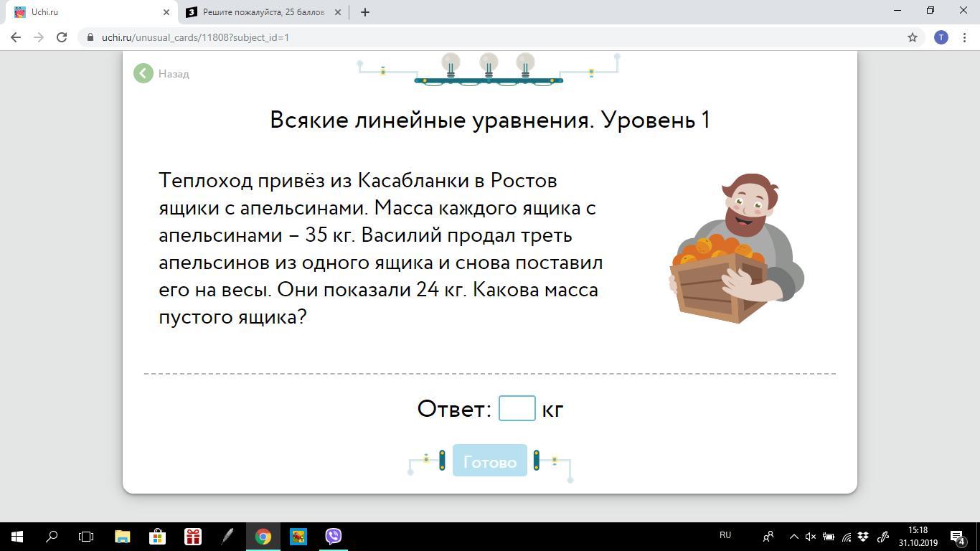
Task: Click the battery tray icon
Action: (829, 536)
